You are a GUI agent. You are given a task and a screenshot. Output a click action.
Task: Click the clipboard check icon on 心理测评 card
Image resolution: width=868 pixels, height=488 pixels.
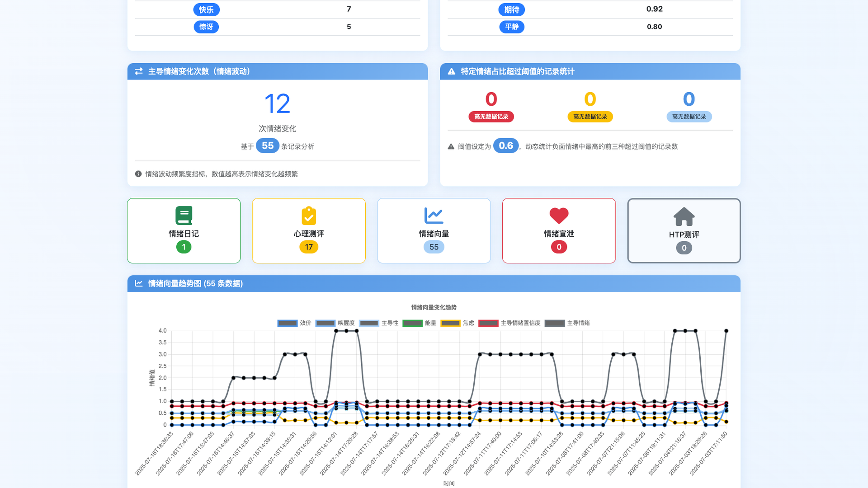[309, 216]
